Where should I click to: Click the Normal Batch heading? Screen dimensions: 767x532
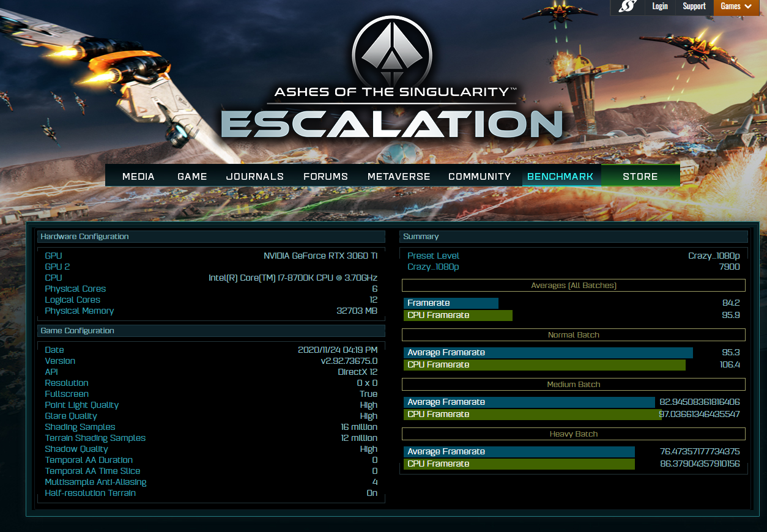tap(574, 335)
